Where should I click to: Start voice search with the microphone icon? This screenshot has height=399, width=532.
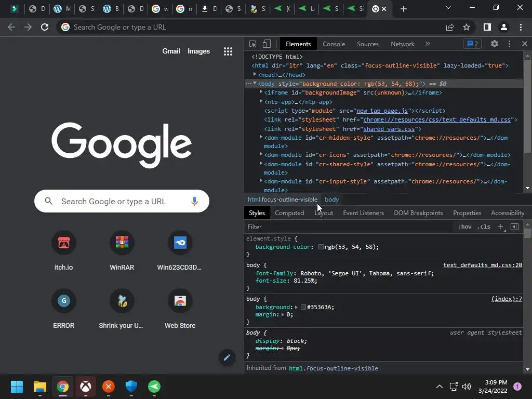point(194,201)
